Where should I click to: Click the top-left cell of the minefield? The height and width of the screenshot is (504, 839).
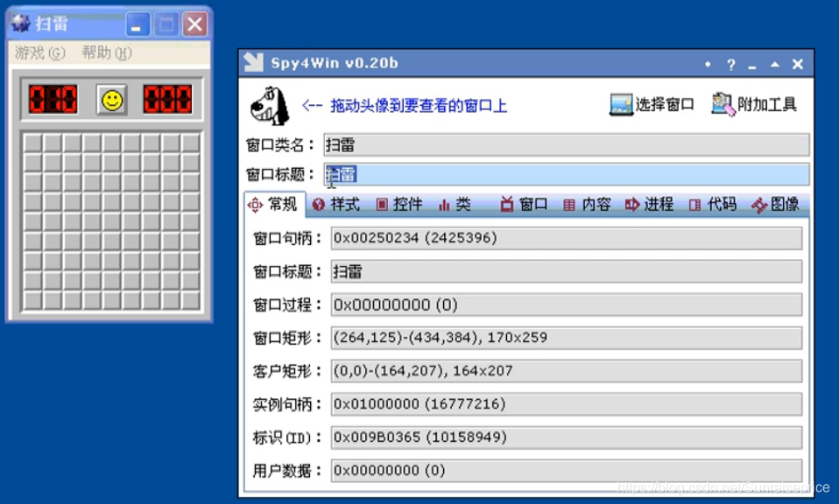33,143
